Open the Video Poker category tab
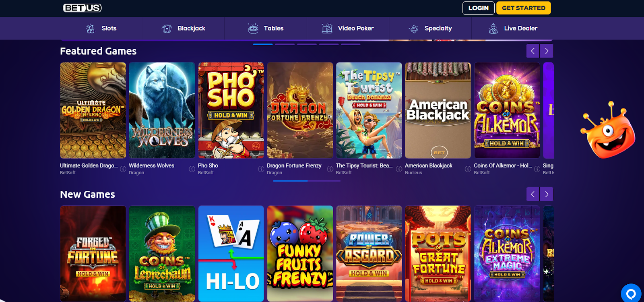Image resolution: width=644 pixels, height=302 pixels. [x=348, y=28]
